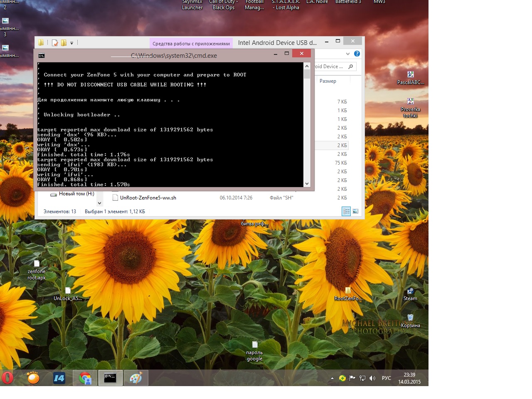Open the volume speaker icon in the tray
The width and height of the screenshot is (532, 399).
372,378
